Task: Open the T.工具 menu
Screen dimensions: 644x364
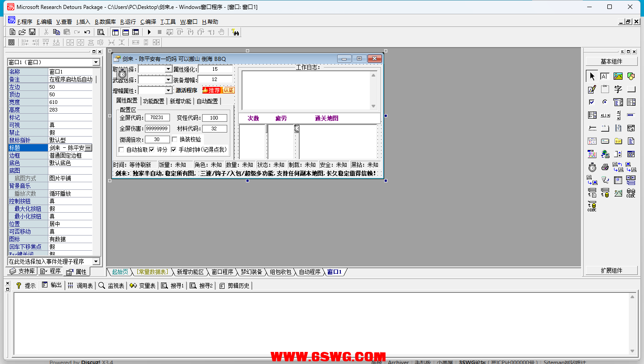Action: (168, 21)
